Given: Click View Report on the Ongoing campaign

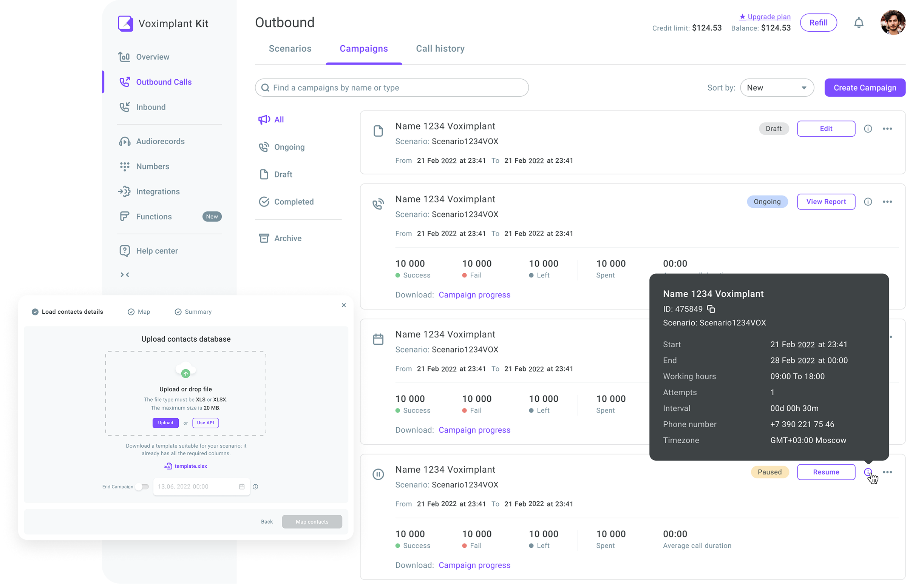Looking at the screenshot, I should click(826, 202).
